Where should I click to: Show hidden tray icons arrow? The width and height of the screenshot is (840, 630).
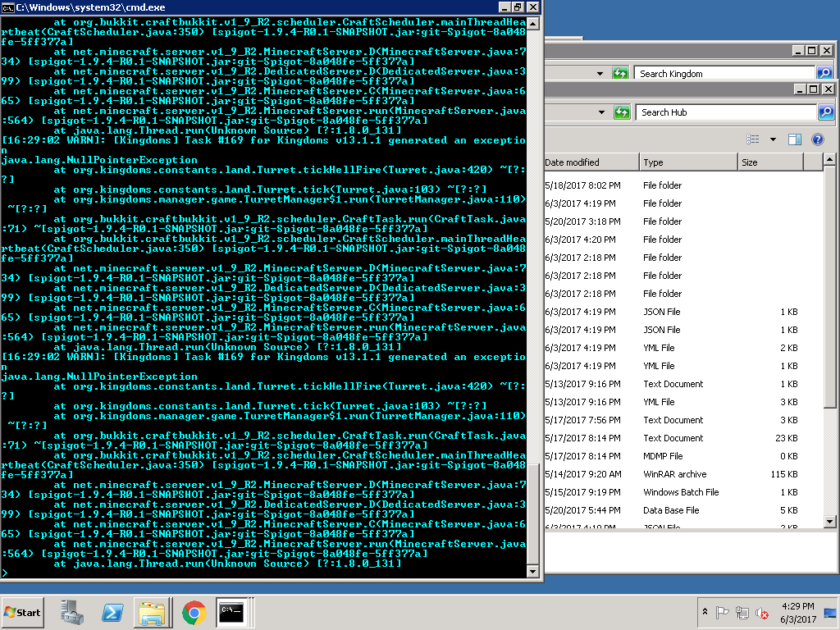[705, 612]
